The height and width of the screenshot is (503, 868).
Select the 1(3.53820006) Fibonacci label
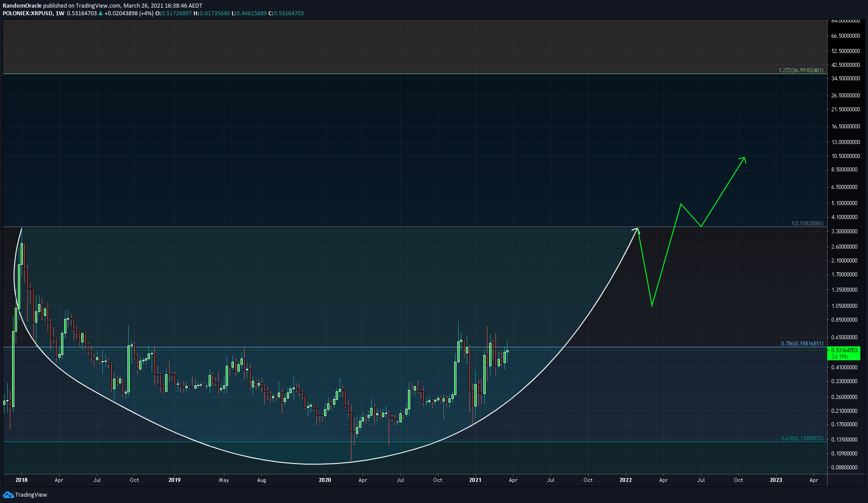[807, 223]
